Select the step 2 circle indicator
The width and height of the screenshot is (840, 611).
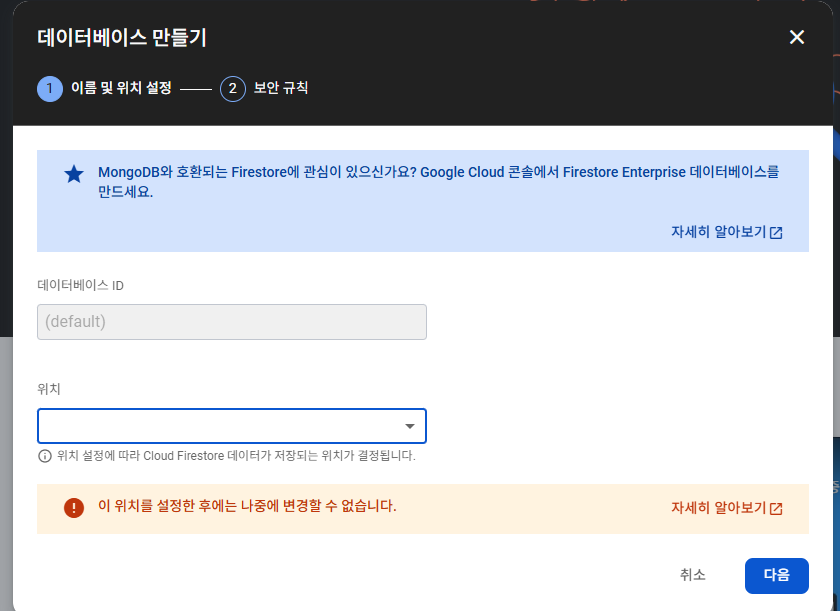(x=232, y=88)
